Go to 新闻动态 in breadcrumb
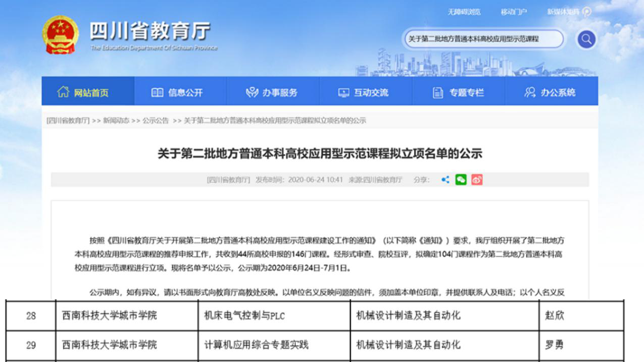 tap(116, 121)
